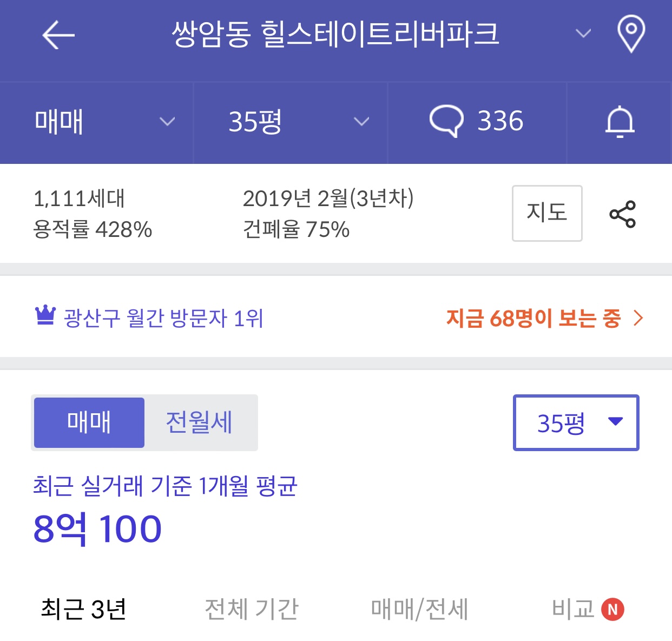Tap the orange chevron after 보는 중
Image resolution: width=672 pixels, height=641 pixels.
[638, 318]
